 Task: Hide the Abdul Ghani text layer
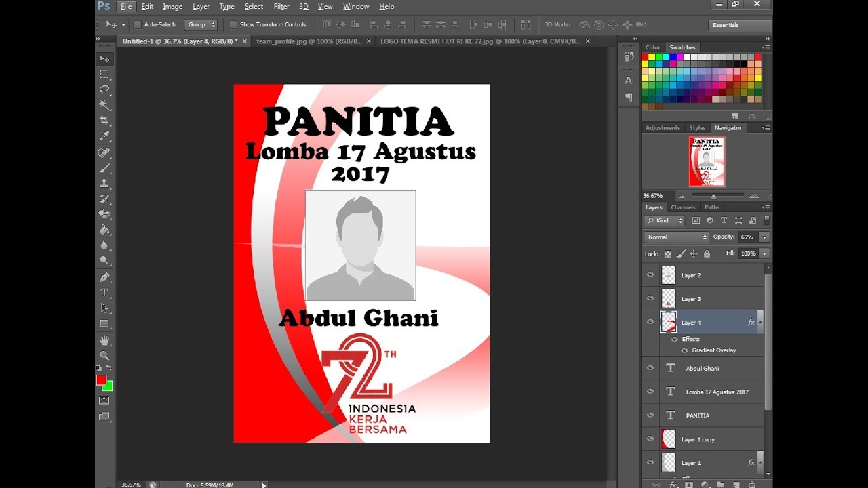pos(650,368)
